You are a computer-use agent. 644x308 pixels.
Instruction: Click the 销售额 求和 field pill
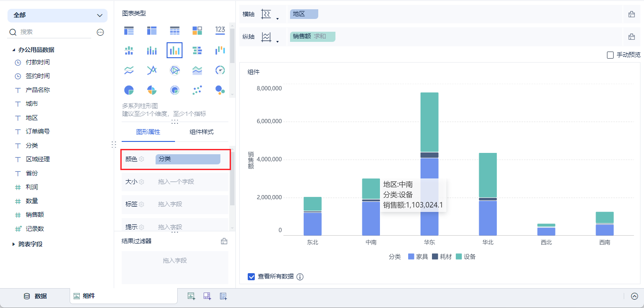pyautogui.click(x=313, y=37)
